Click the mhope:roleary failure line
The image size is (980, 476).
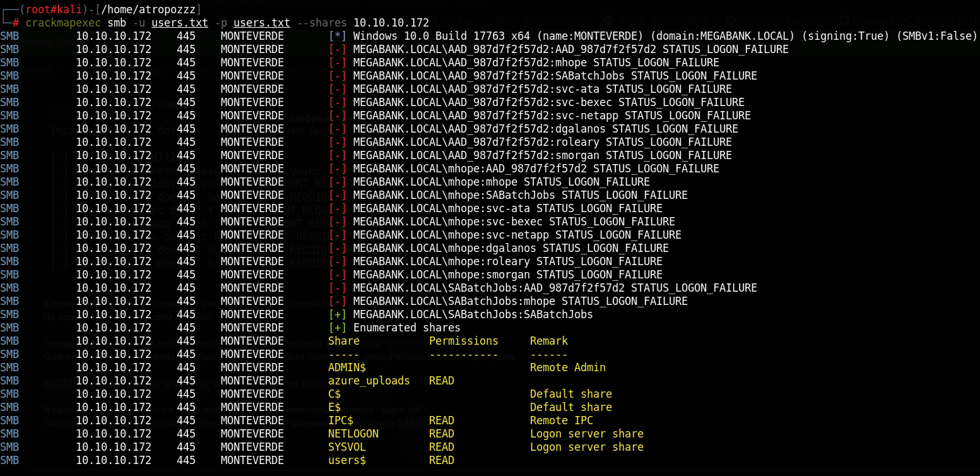[x=508, y=261]
